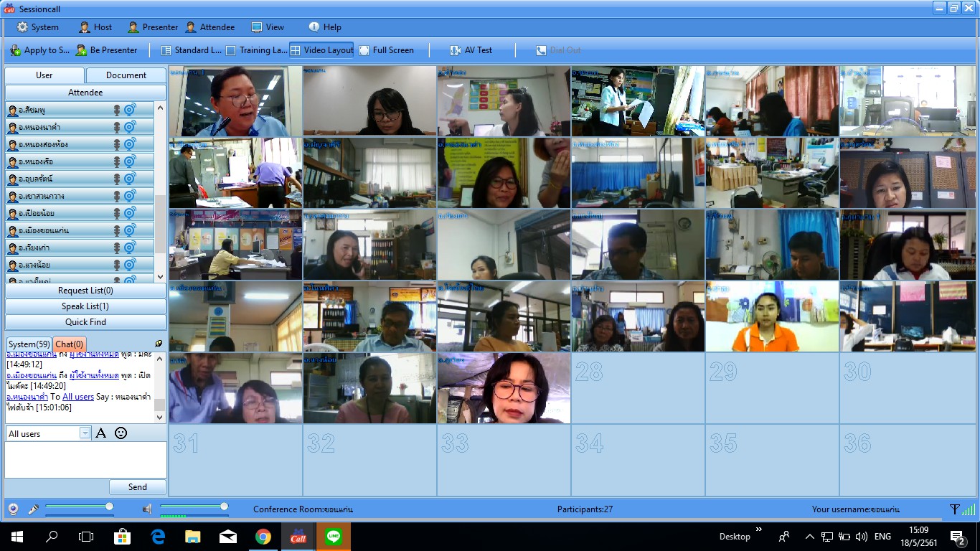Switch to Standard Layout
Image resolution: width=980 pixels, height=551 pixels.
tap(191, 50)
